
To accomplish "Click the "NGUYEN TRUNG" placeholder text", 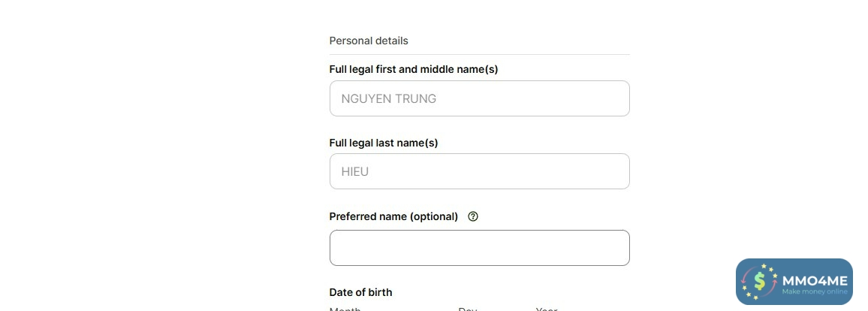I will click(388, 98).
